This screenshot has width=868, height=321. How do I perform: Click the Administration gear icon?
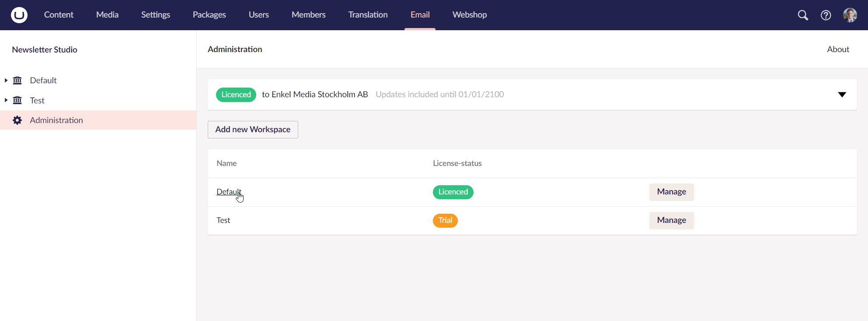17,120
